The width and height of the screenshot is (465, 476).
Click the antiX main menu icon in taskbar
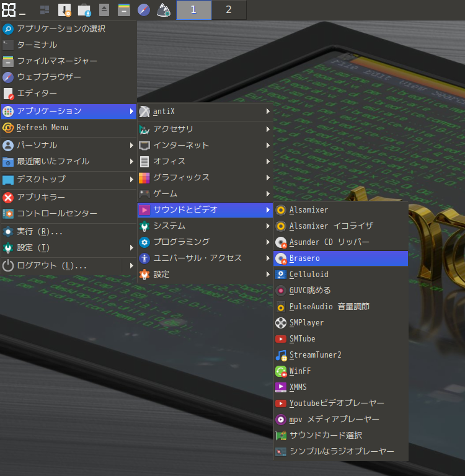pyautogui.click(x=9, y=10)
